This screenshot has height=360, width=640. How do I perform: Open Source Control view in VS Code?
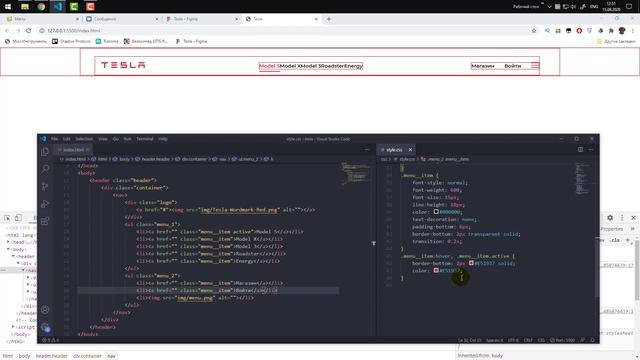click(45, 187)
